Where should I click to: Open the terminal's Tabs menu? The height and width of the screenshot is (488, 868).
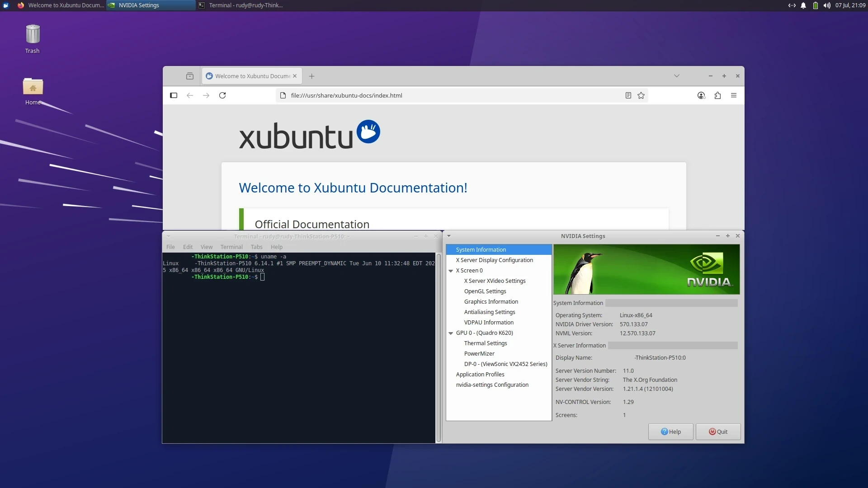256,247
